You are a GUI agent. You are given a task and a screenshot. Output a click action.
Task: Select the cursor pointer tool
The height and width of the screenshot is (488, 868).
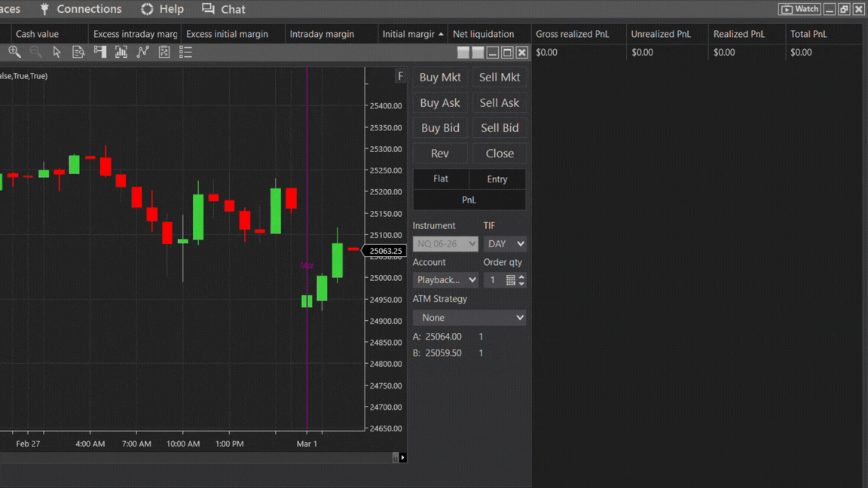57,52
